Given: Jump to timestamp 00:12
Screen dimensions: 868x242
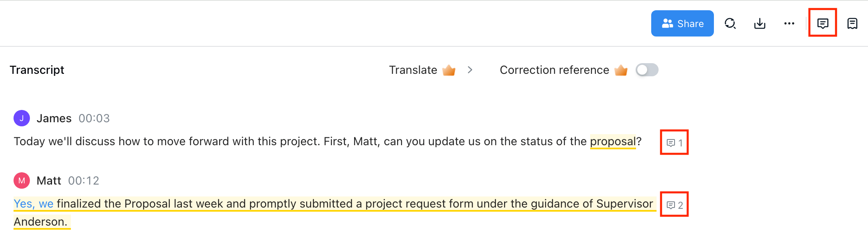Looking at the screenshot, I should (84, 180).
